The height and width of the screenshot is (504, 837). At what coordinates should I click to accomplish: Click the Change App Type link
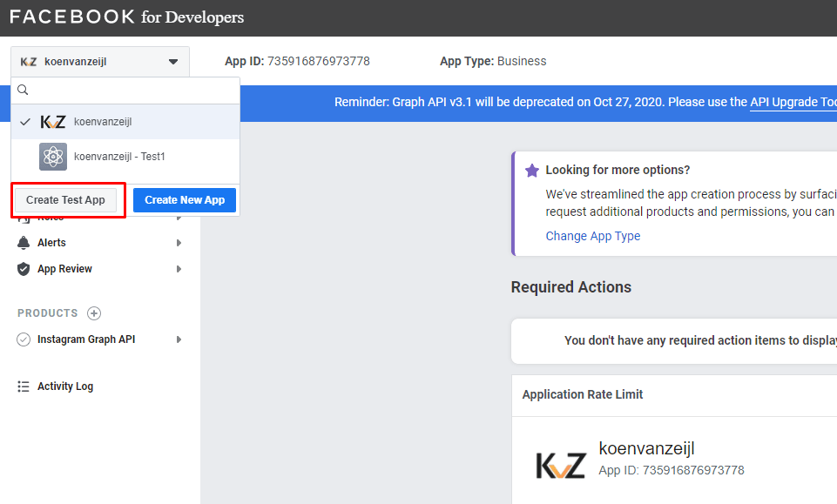592,236
